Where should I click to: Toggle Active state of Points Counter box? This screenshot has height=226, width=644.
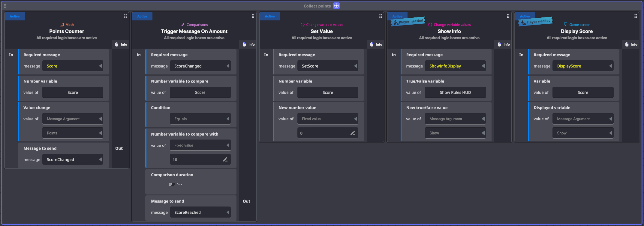pos(15,17)
